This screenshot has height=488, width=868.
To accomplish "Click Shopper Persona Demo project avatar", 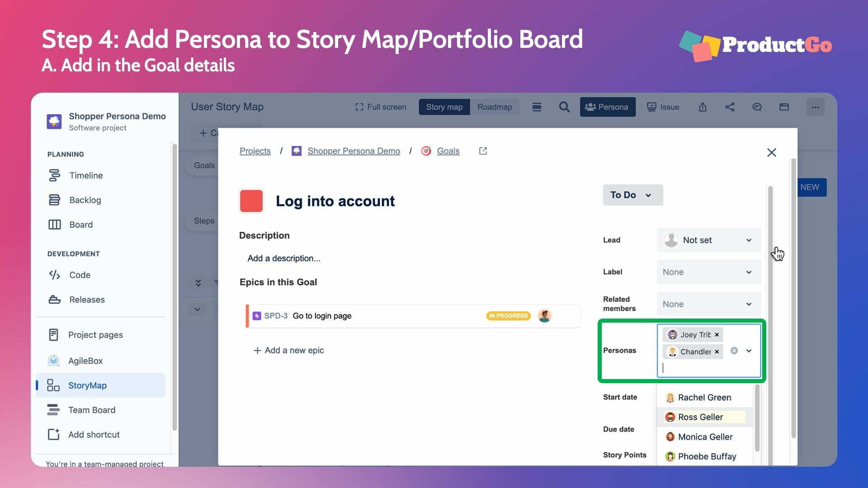I will (x=54, y=122).
